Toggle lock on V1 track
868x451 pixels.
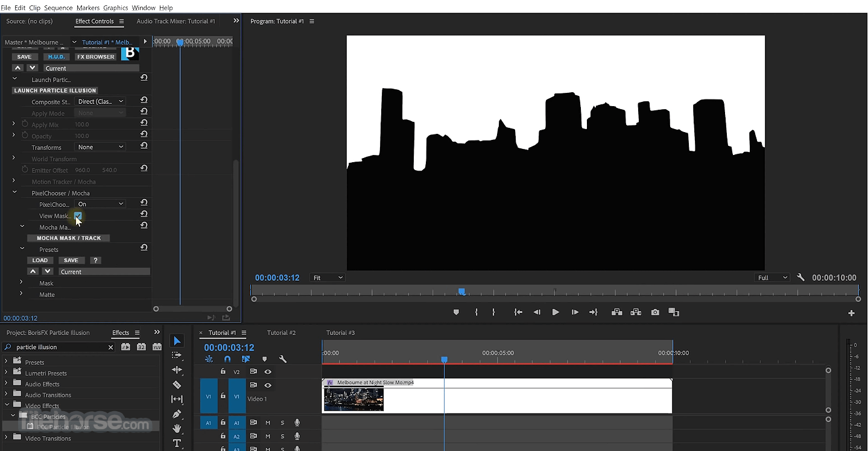(x=223, y=396)
